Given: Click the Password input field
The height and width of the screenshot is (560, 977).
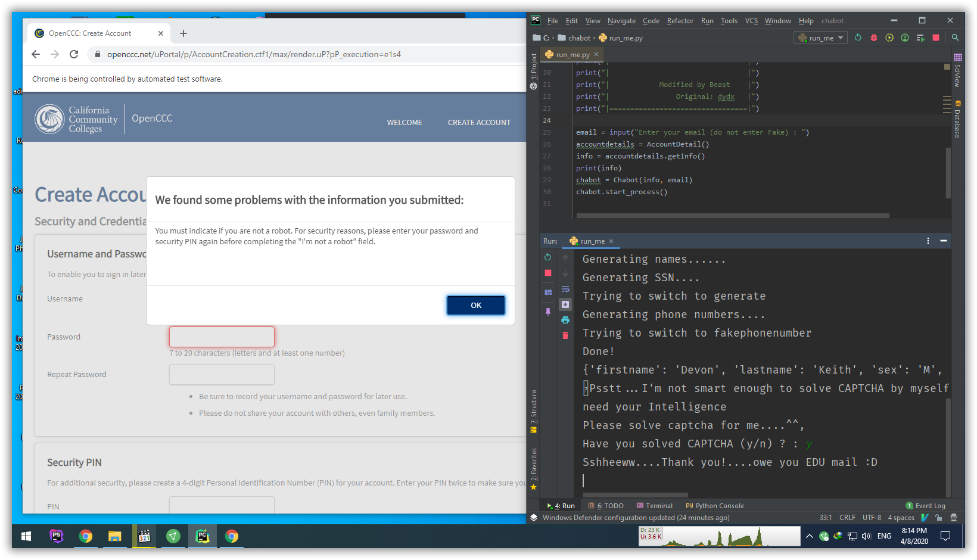Looking at the screenshot, I should (x=222, y=337).
